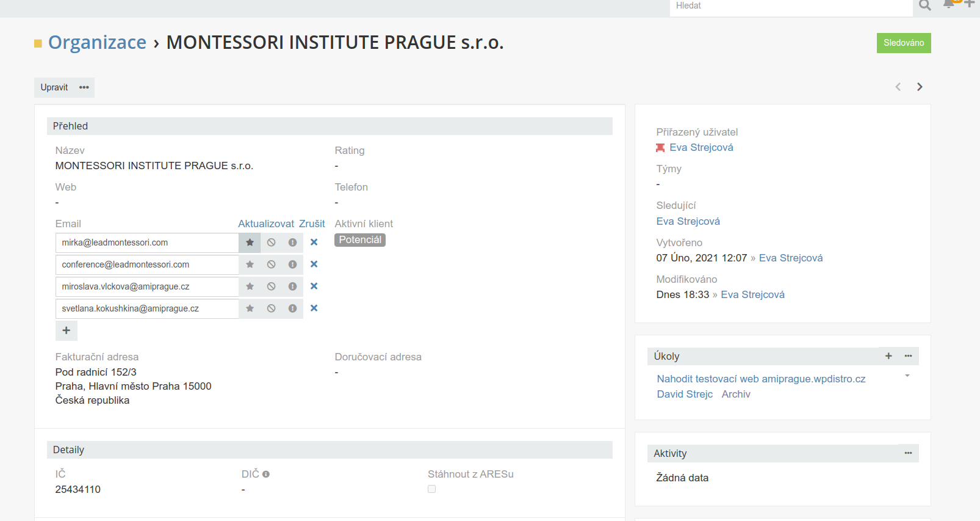The width and height of the screenshot is (980, 521).
Task: Click the search magnifier icon
Action: 924,5
